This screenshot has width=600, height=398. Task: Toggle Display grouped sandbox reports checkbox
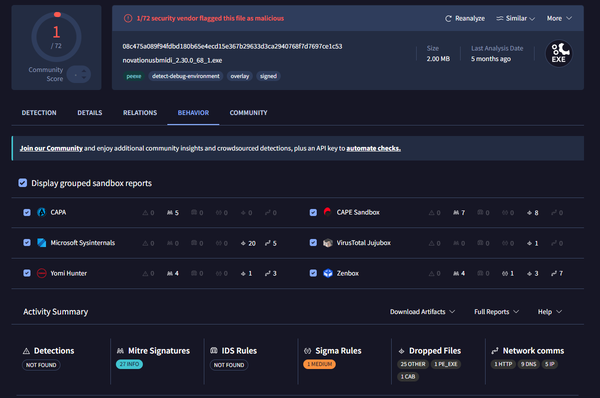23,183
